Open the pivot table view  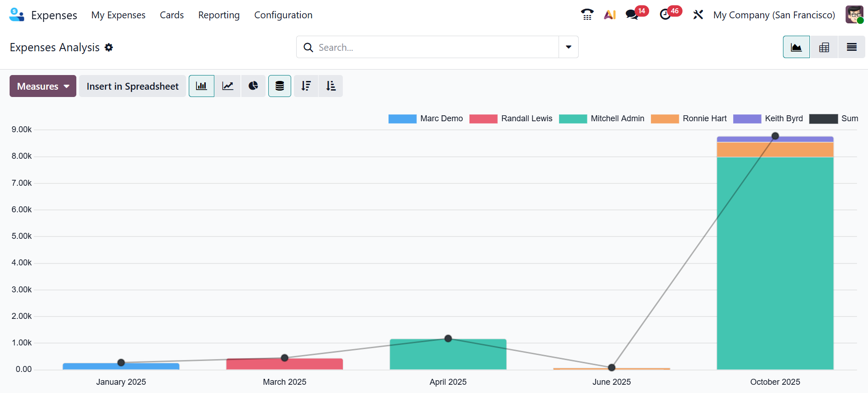coord(824,47)
